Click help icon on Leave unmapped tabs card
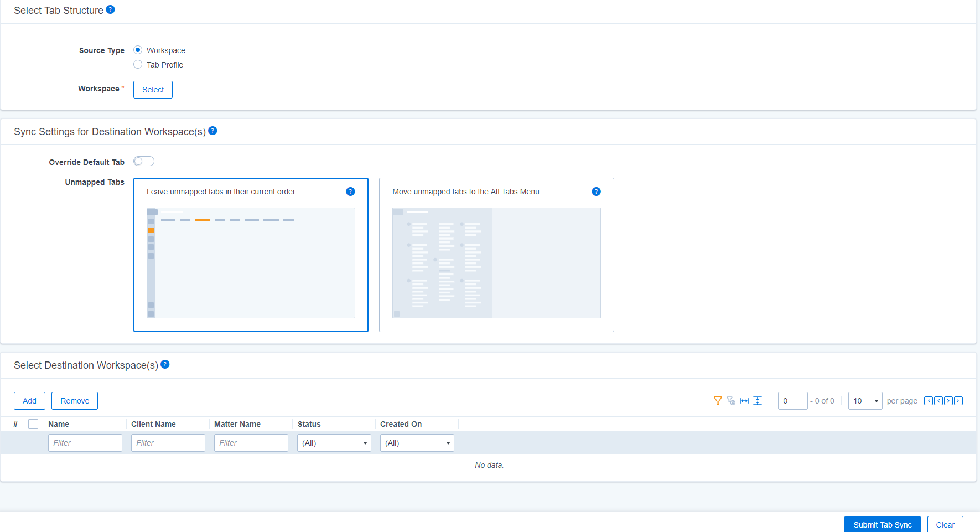Screen dimensions: 980x532 click(350, 192)
